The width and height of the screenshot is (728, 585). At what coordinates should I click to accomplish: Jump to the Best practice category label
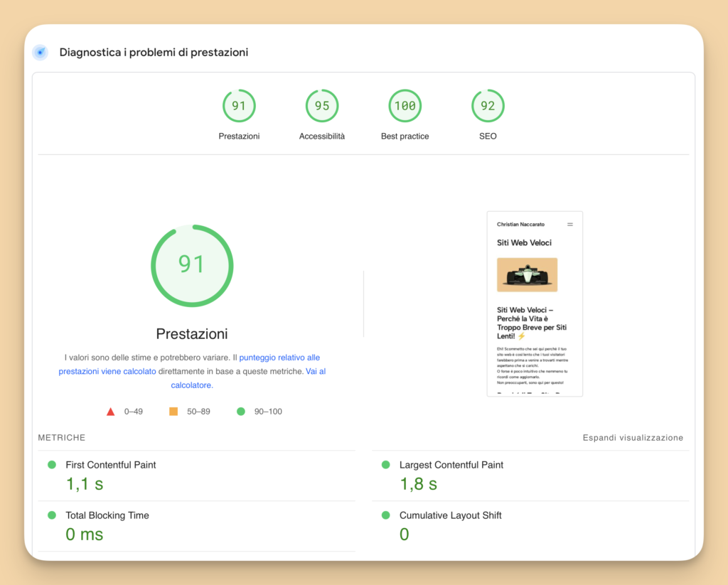[x=405, y=136]
